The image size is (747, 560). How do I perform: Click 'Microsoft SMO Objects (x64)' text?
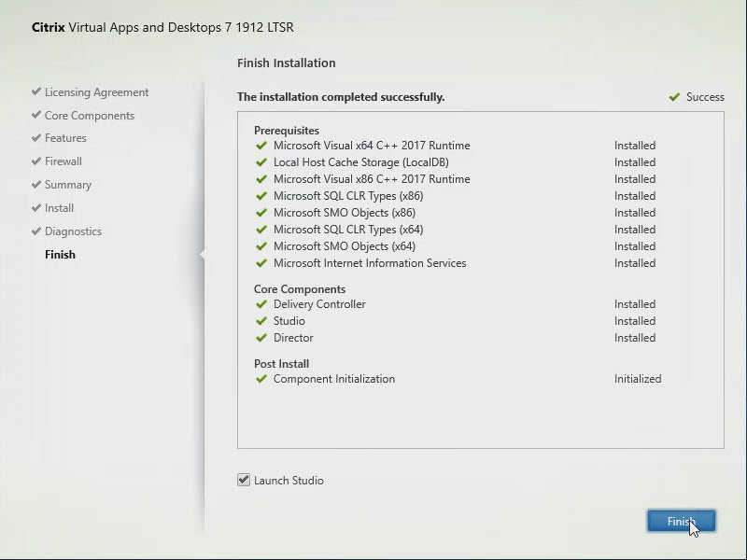pyautogui.click(x=345, y=246)
